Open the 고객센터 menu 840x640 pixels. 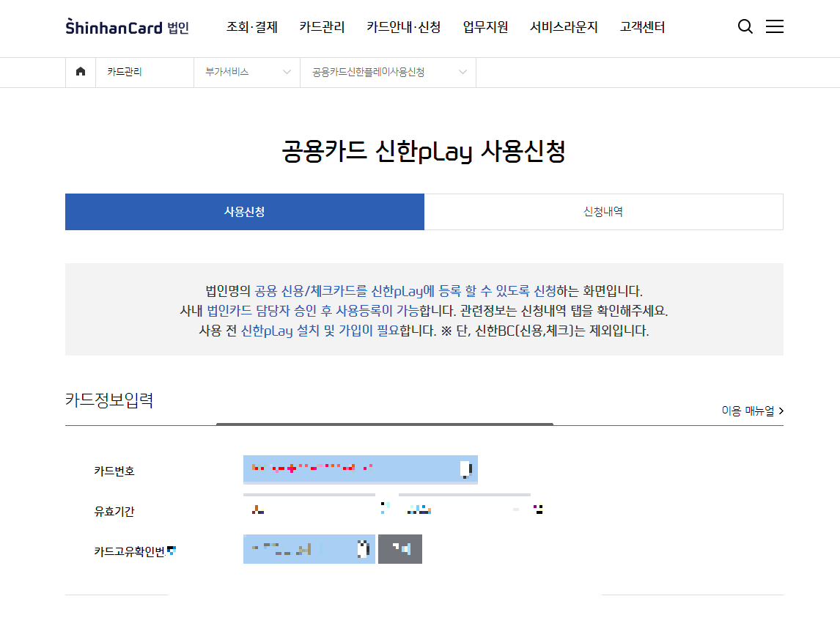click(x=642, y=27)
